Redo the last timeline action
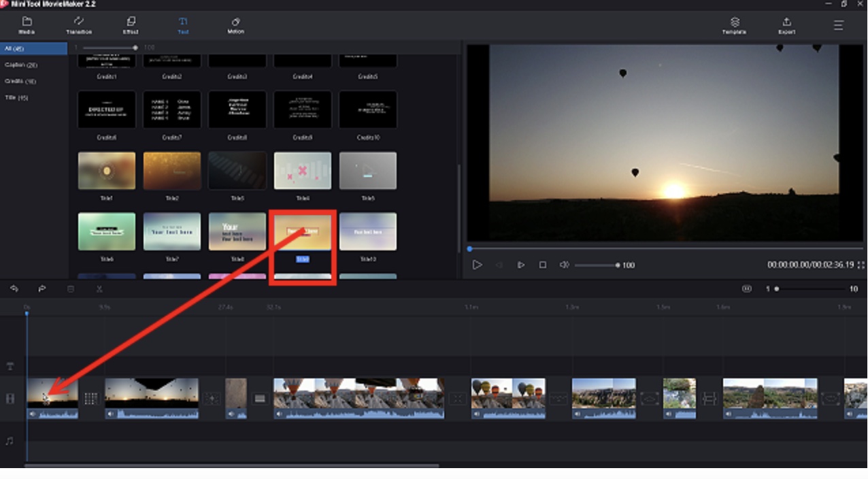 (42, 289)
